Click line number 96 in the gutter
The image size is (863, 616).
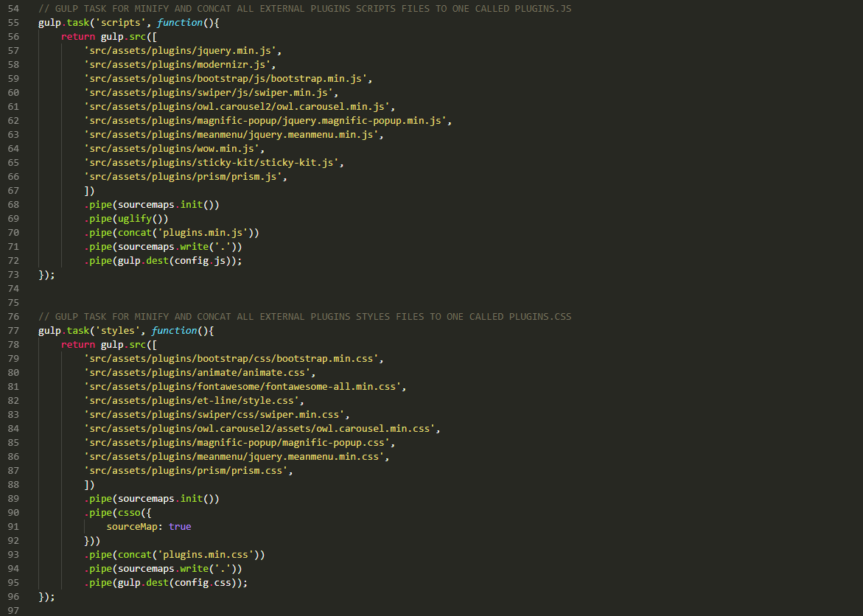(x=13, y=597)
